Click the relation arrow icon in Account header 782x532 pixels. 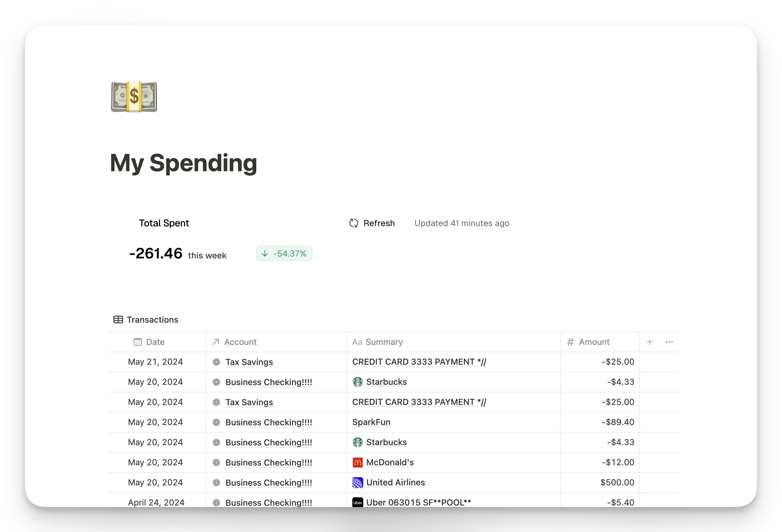(x=216, y=342)
